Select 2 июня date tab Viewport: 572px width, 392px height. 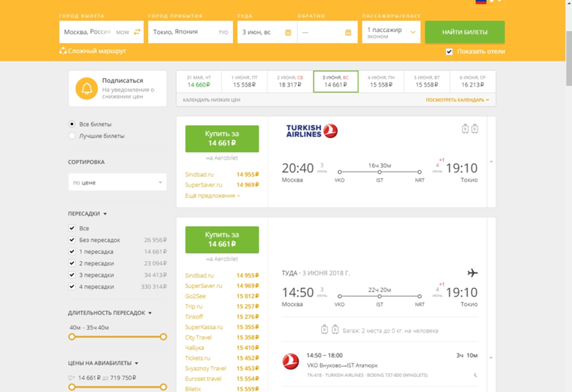(x=290, y=81)
